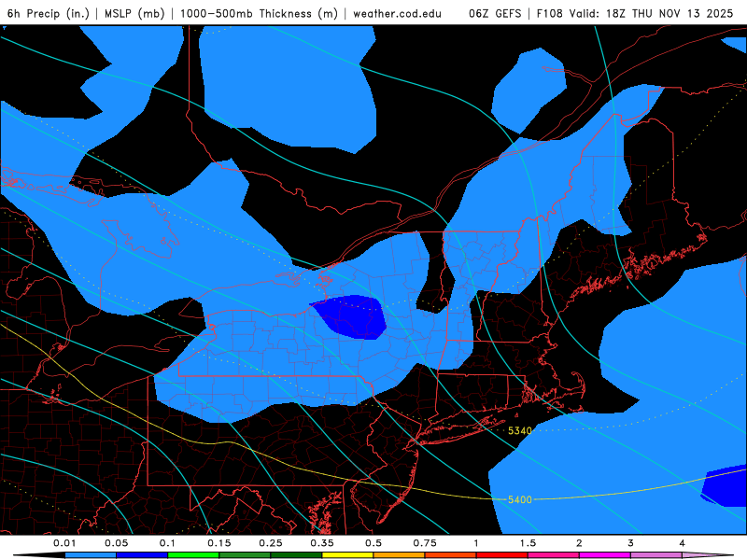Image resolution: width=747 pixels, height=560 pixels.
Task: Click the 0.35 legend value label
Action: click(x=322, y=543)
